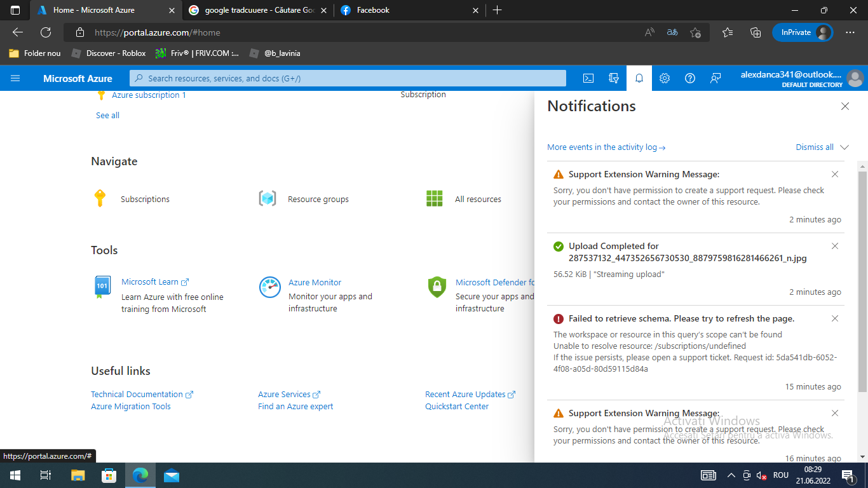Open the All resources grid icon
868x488 pixels.
click(x=435, y=199)
